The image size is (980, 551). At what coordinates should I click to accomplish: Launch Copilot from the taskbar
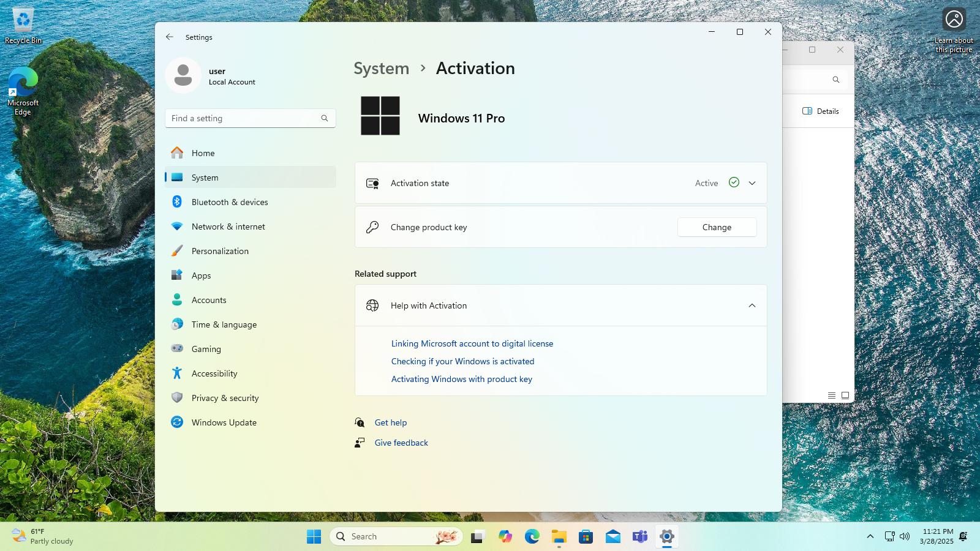coord(505,537)
